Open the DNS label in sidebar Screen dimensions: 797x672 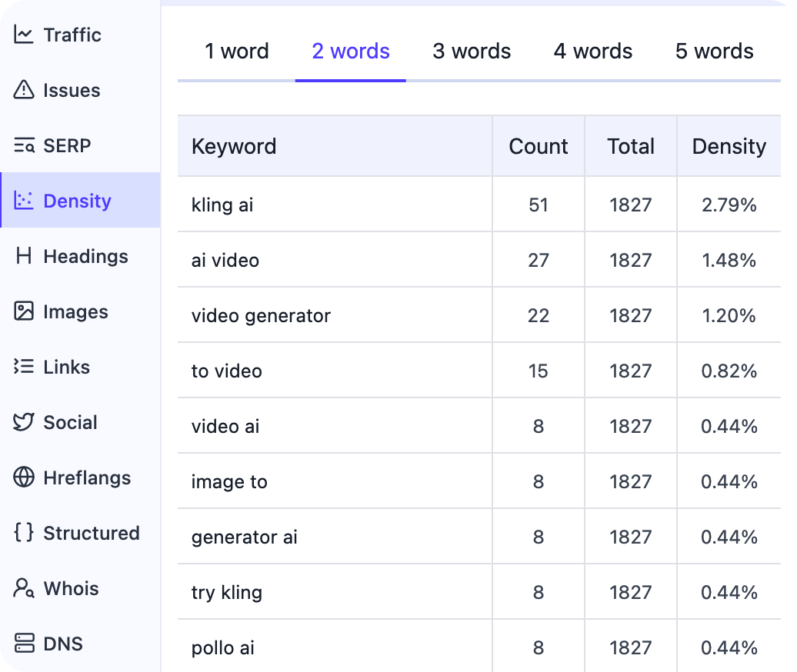coord(63,644)
